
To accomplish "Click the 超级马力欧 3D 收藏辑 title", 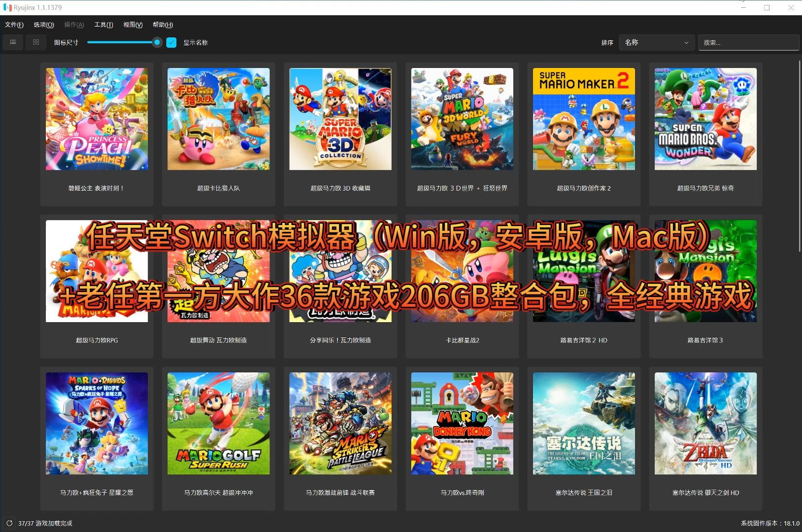I will [x=340, y=188].
